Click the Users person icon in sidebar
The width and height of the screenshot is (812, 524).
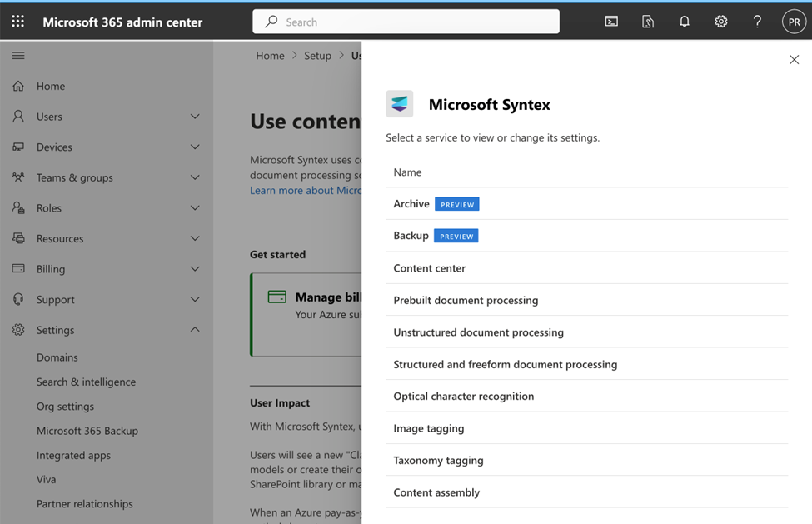(18, 117)
